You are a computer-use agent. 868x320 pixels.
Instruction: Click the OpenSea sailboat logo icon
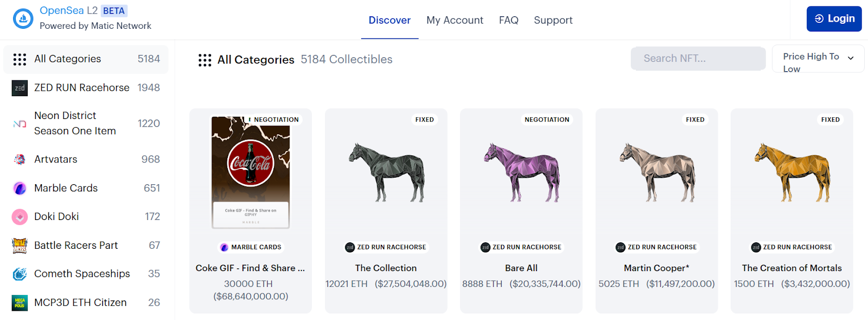pyautogui.click(x=23, y=18)
